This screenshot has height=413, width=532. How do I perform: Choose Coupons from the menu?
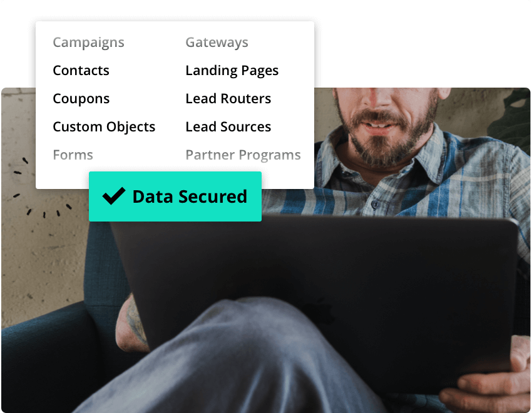(x=81, y=99)
